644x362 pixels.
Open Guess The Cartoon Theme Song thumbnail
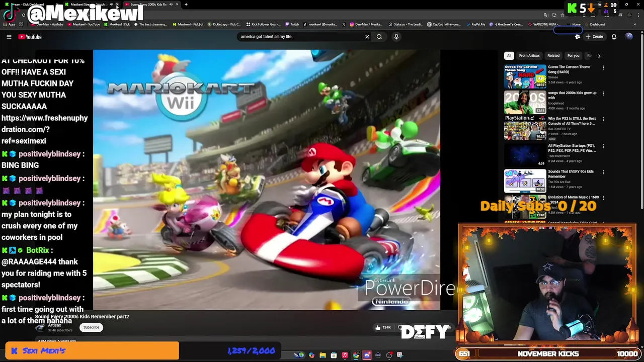(525, 76)
